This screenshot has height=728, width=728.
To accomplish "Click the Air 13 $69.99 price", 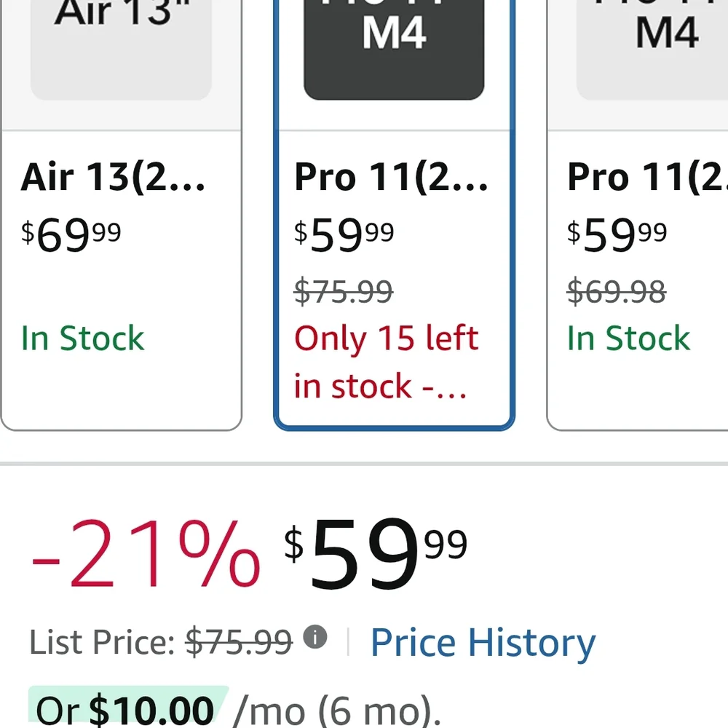I will pos(71,235).
